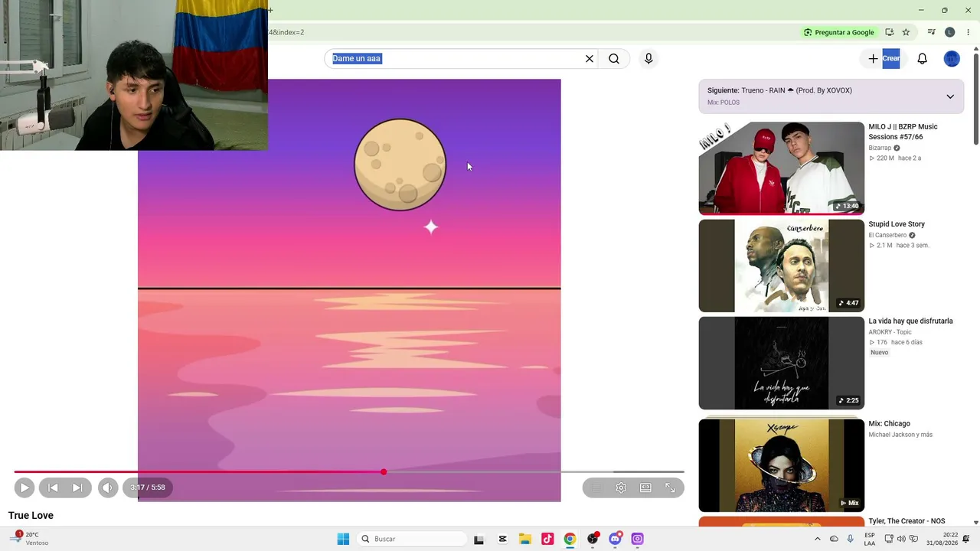The height and width of the screenshot is (551, 980).
Task: Click the sidebar scrollbar down arrow
Action: 975,522
